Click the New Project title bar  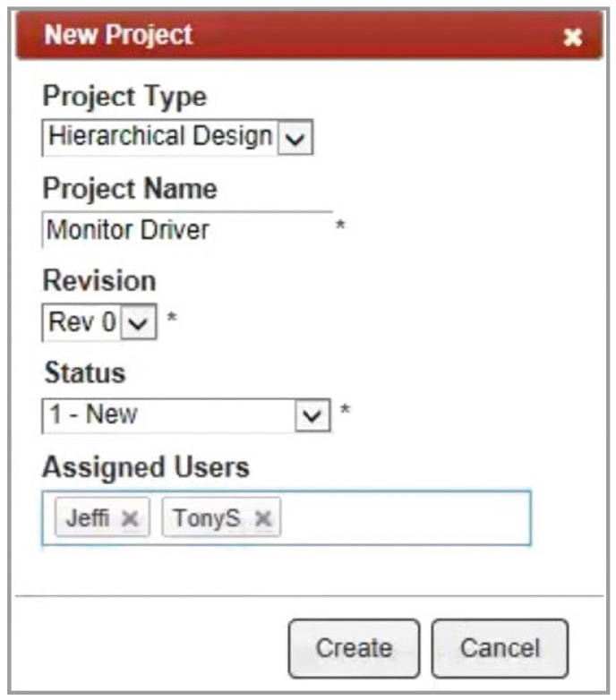(309, 35)
